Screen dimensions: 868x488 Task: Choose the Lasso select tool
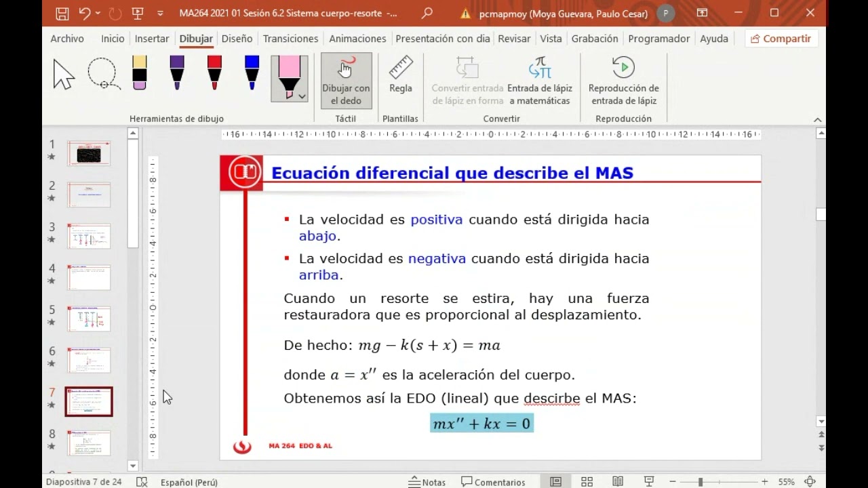(x=104, y=74)
